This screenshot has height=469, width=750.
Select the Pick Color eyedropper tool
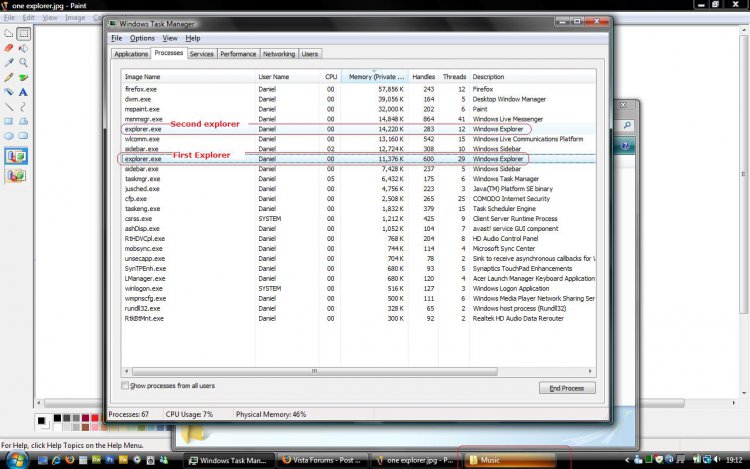[9, 62]
